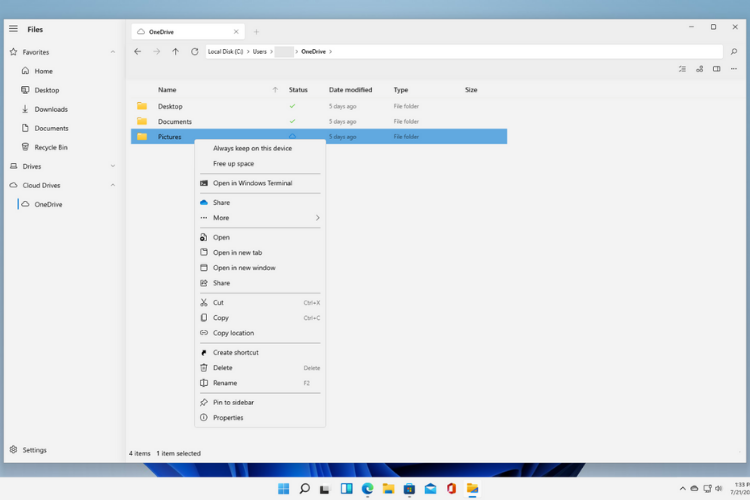Go up one directory level
750x500 pixels.
click(175, 51)
